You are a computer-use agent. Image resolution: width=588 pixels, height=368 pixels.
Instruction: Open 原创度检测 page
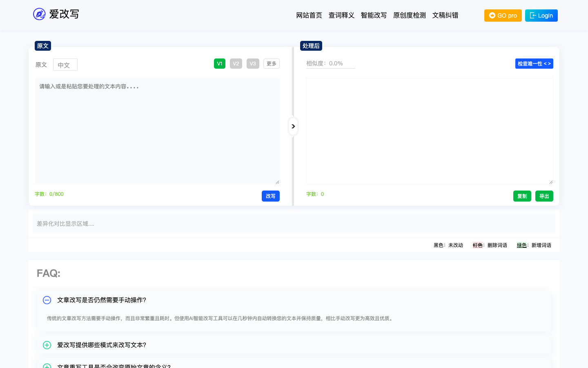point(409,16)
